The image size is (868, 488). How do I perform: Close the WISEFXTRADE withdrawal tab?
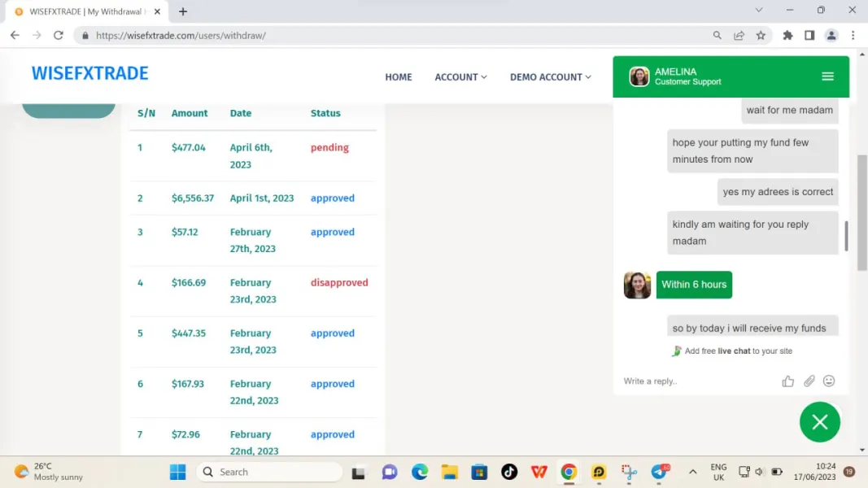point(157,11)
